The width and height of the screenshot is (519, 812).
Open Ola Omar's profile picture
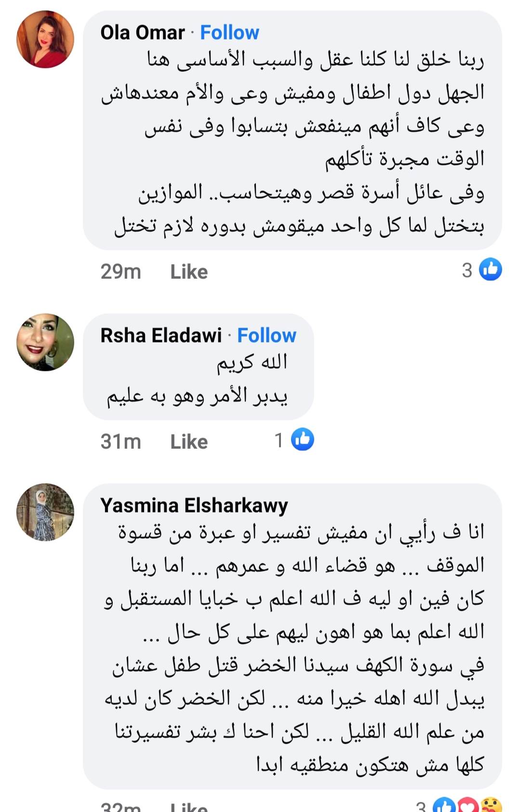45,39
